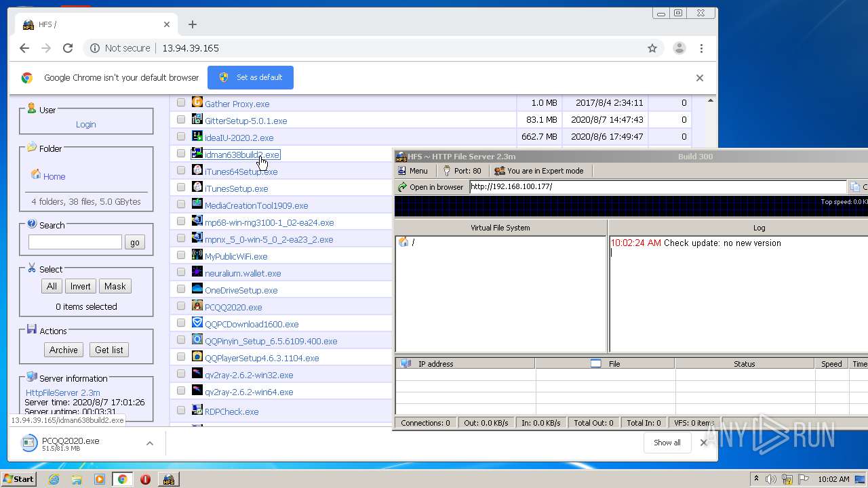Reload the page in Chrome
Screen dimensions: 868x488
pos(68,48)
